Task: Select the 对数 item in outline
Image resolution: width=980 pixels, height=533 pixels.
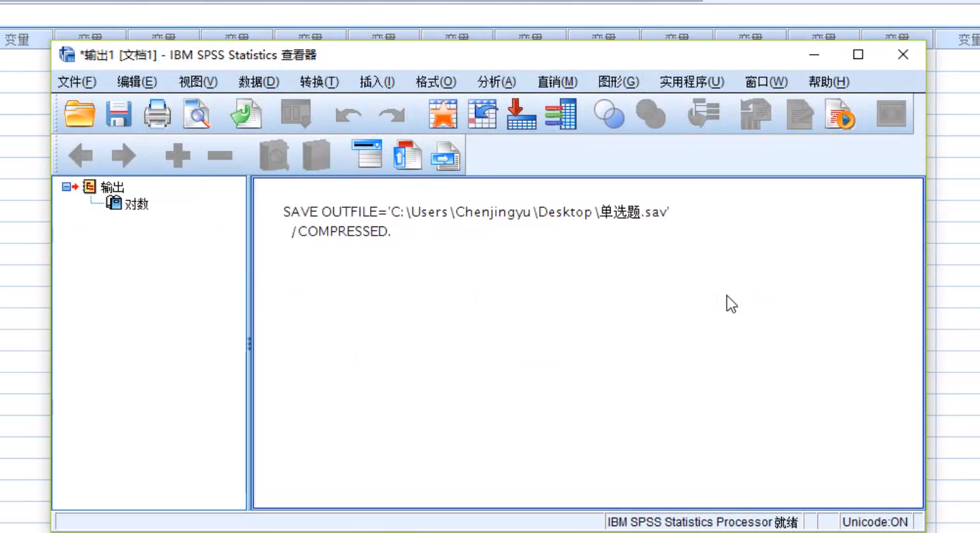Action: [x=136, y=204]
